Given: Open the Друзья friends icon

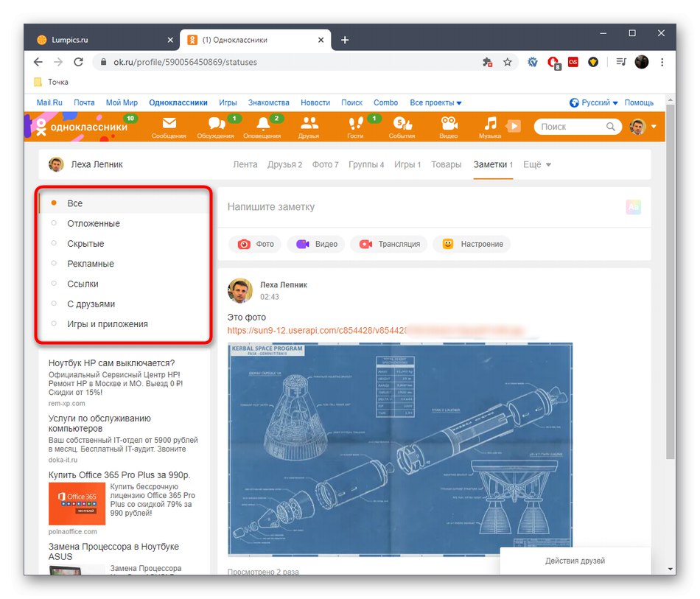Looking at the screenshot, I should 309,127.
